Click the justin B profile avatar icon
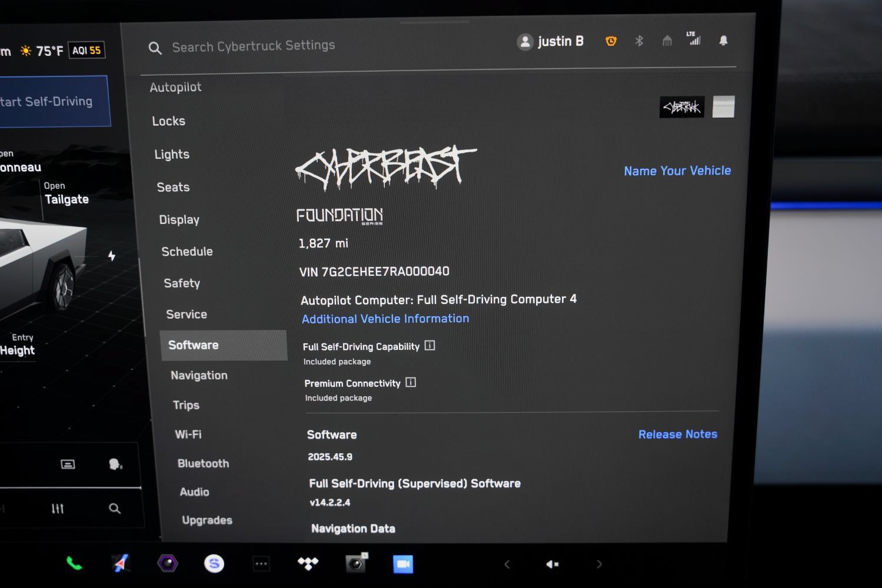Image resolution: width=882 pixels, height=588 pixels. (x=525, y=42)
